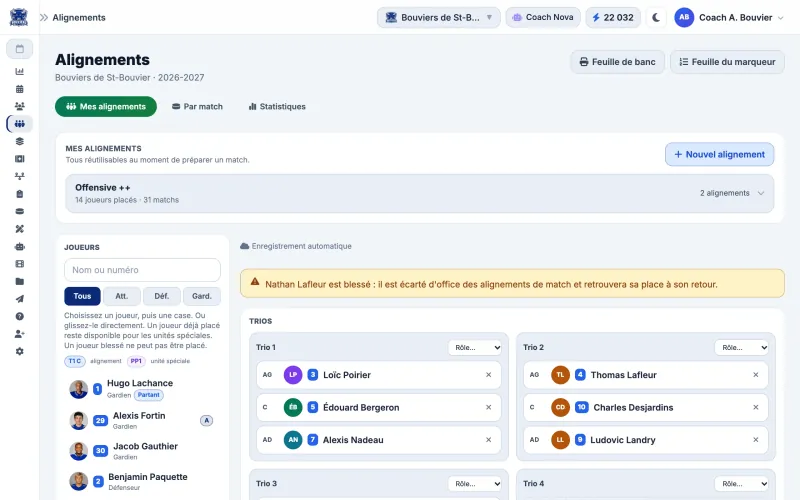This screenshot has height=500, width=800.
Task: Click the T1 C alignement legend badge
Action: [74, 361]
